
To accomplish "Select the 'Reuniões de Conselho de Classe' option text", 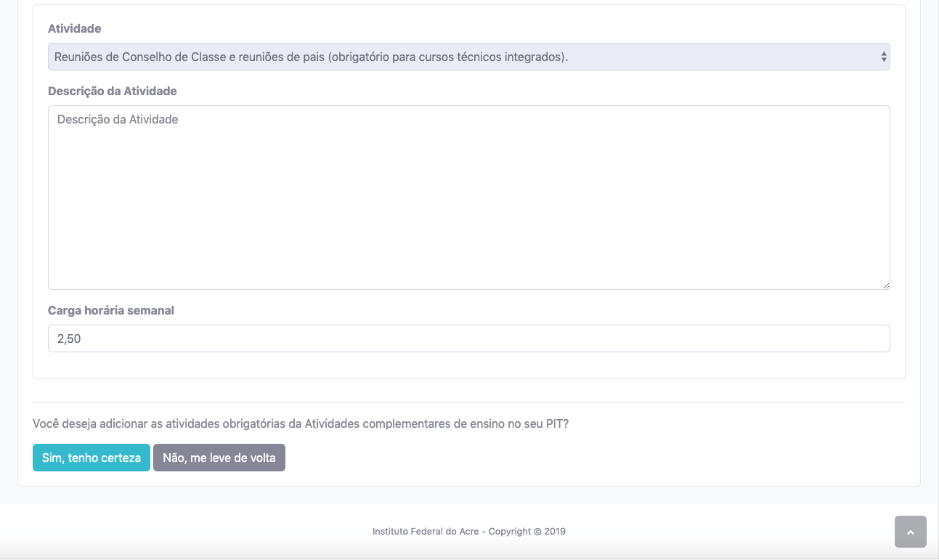I will click(x=311, y=57).
